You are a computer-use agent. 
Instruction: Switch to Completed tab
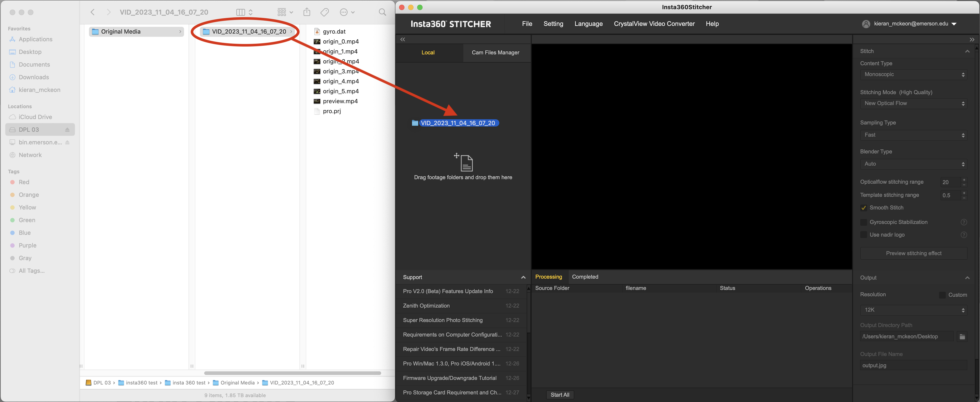click(585, 277)
